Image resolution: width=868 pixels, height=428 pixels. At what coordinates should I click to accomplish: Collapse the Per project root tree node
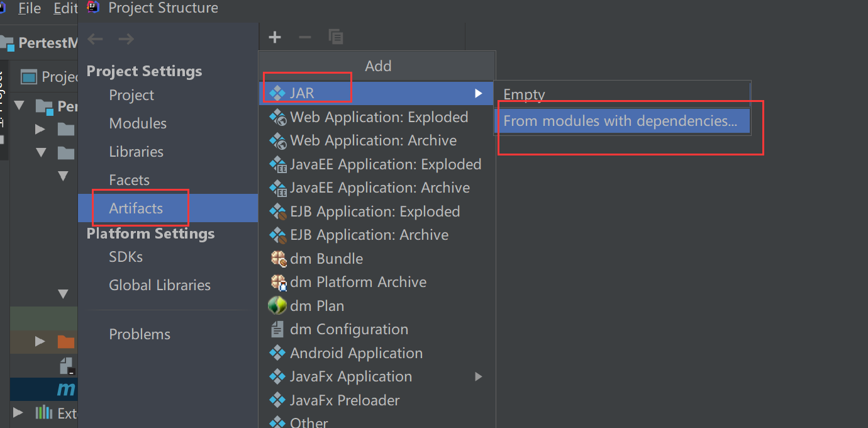click(19, 106)
